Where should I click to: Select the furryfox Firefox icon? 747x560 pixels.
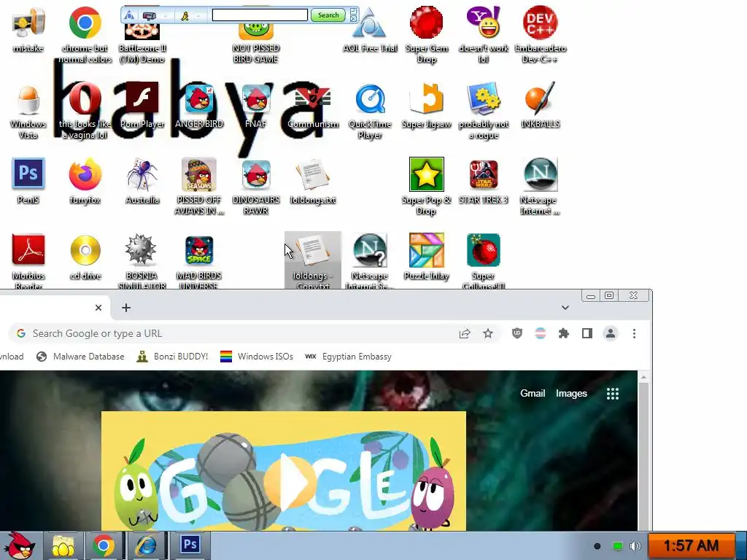pyautogui.click(x=85, y=182)
